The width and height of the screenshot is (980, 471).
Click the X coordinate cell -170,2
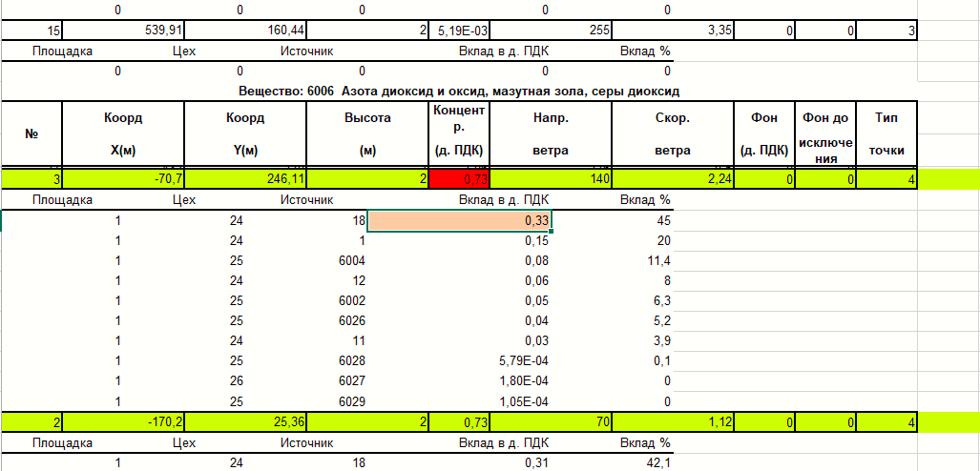tap(123, 422)
